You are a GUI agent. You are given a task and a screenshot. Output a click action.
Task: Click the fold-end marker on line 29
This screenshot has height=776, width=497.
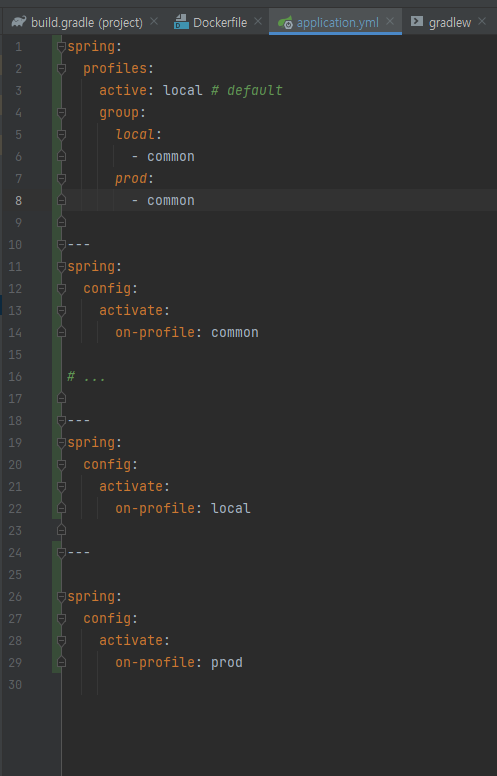(61, 662)
